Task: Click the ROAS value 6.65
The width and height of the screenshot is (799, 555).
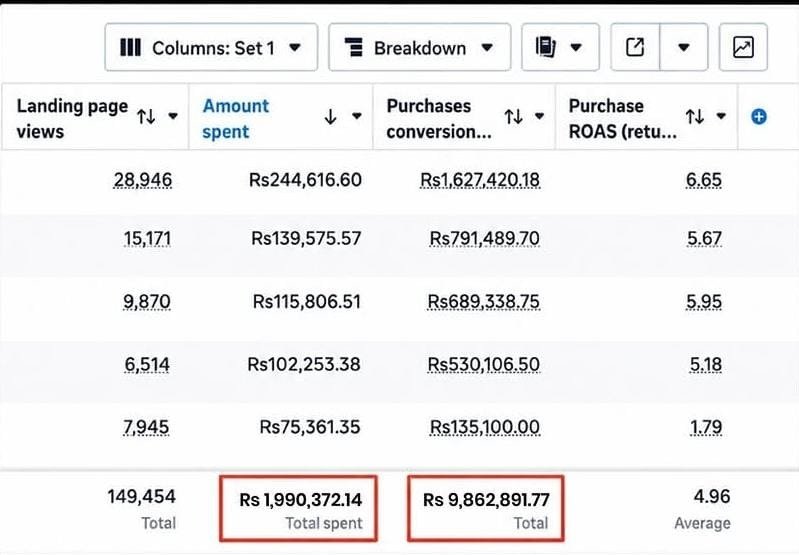Action: pyautogui.click(x=704, y=180)
